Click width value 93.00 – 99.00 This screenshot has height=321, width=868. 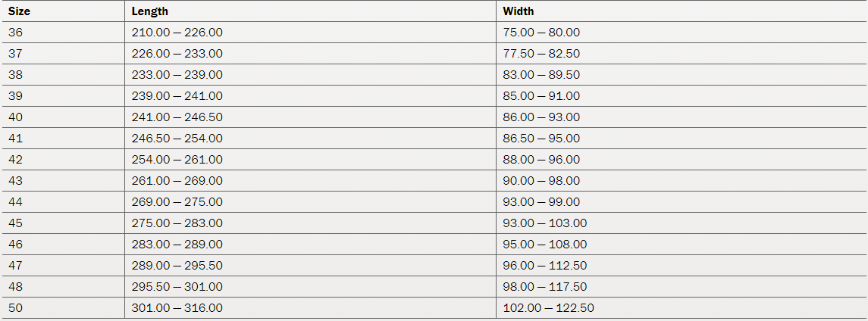[541, 202]
